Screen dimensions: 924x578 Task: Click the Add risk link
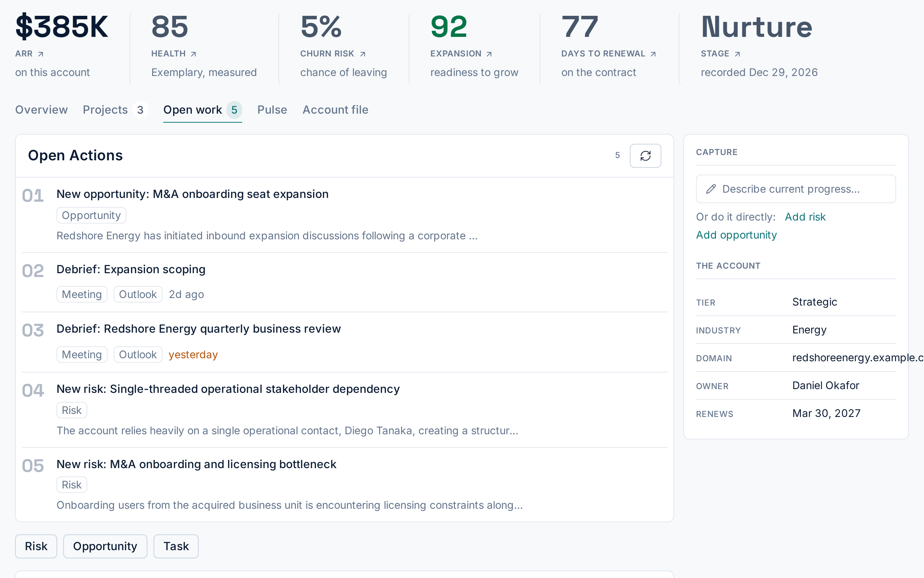(805, 217)
